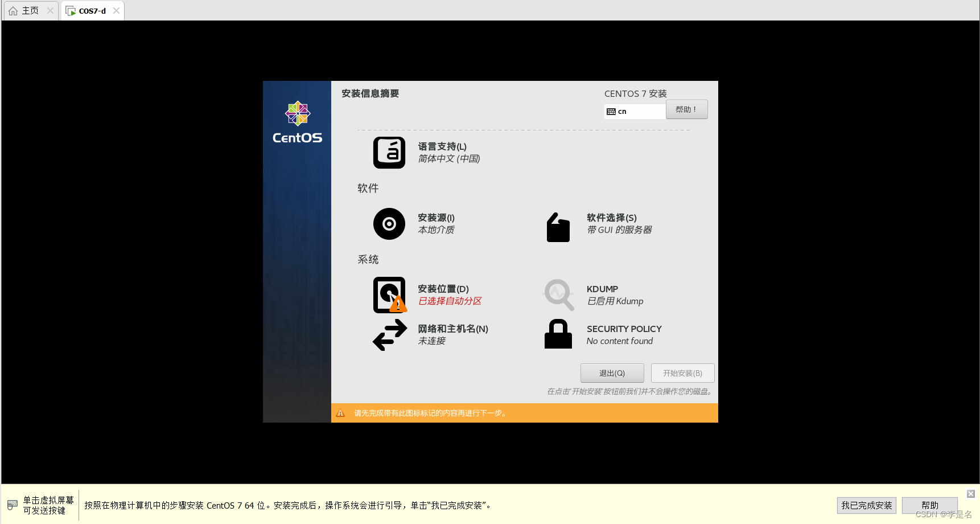Click the installation source disc icon

389,224
